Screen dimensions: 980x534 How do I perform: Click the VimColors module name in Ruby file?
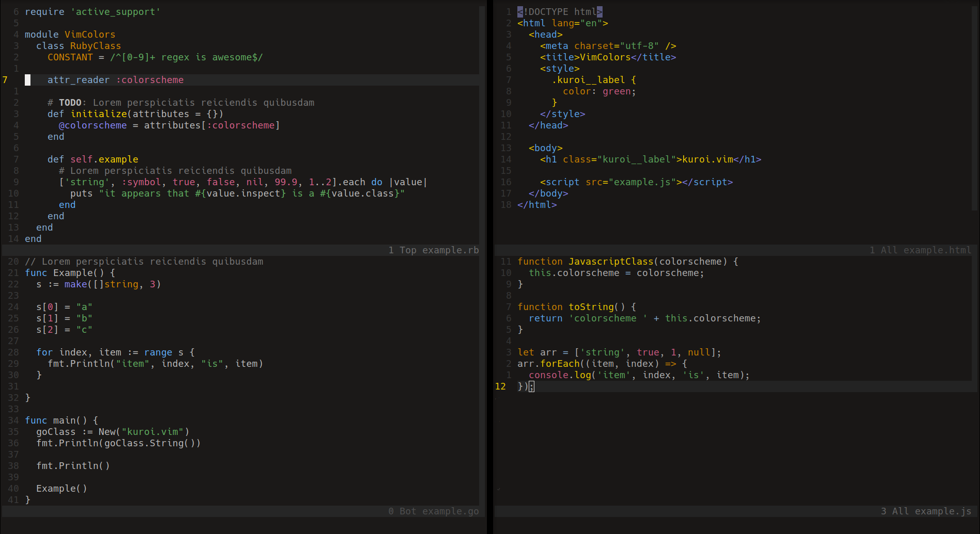tap(90, 35)
